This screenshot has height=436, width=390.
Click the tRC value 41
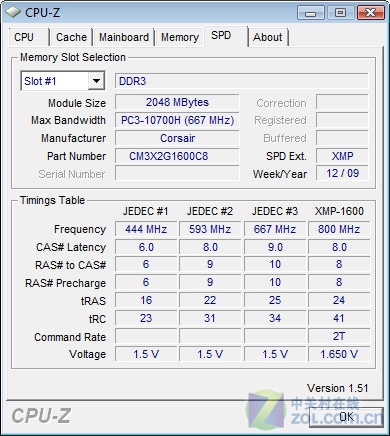pyautogui.click(x=339, y=318)
